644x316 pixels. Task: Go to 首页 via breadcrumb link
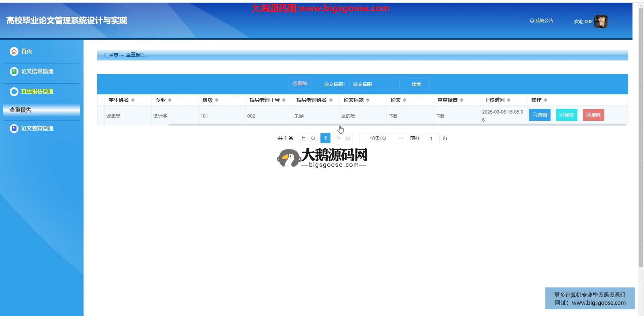point(111,55)
